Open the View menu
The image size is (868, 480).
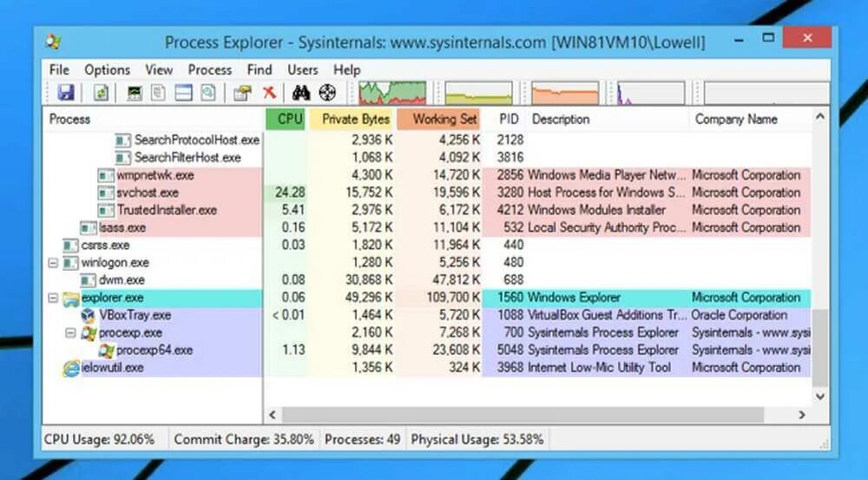(x=159, y=69)
